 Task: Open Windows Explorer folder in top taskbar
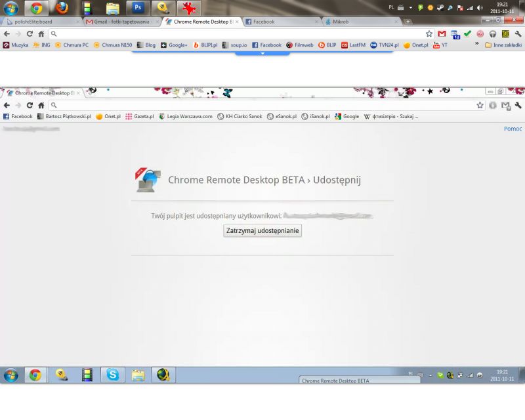pos(113,8)
